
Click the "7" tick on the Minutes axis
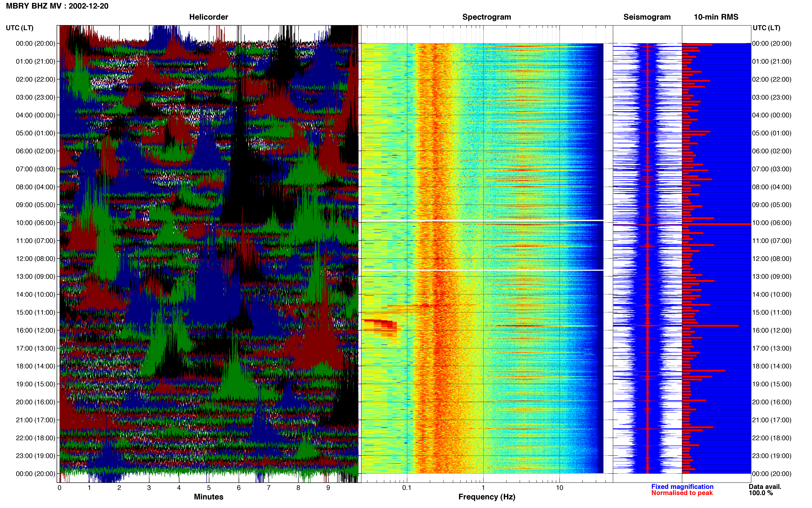(x=269, y=488)
